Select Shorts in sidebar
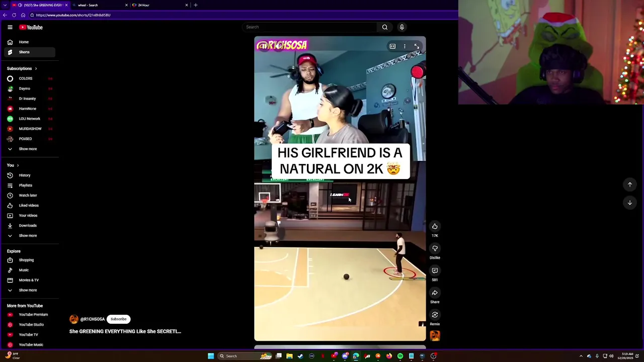Viewport: 644px width, 362px height. [x=30, y=52]
